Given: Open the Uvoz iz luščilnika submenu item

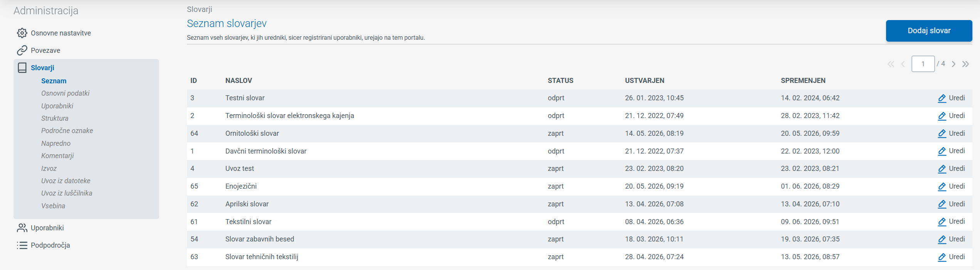Looking at the screenshot, I should coord(67,193).
